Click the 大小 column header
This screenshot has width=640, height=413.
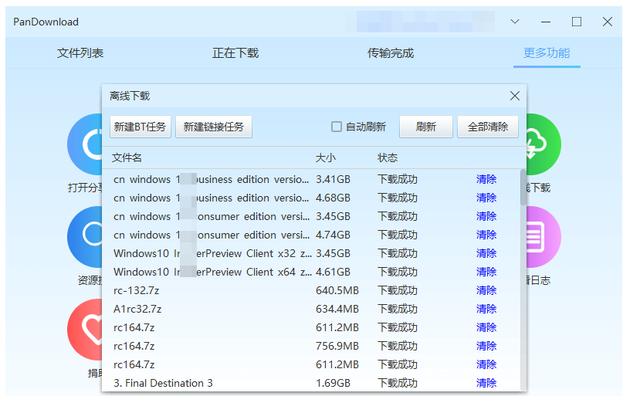325,158
